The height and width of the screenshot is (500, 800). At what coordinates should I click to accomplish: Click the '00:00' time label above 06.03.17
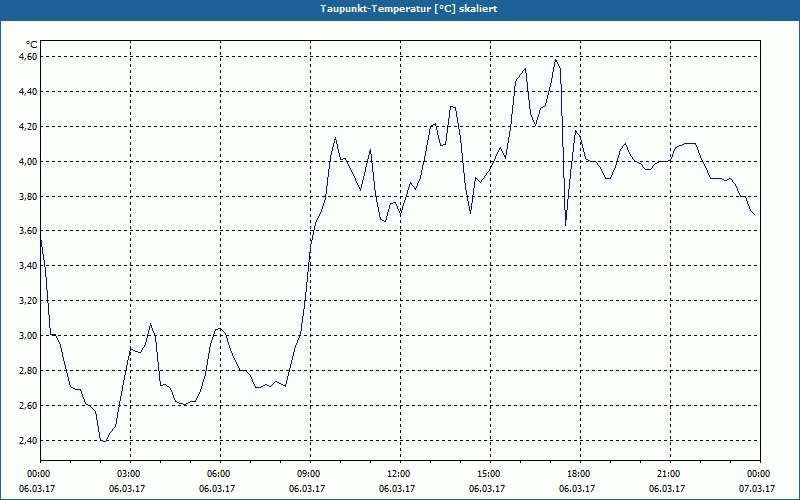37,474
